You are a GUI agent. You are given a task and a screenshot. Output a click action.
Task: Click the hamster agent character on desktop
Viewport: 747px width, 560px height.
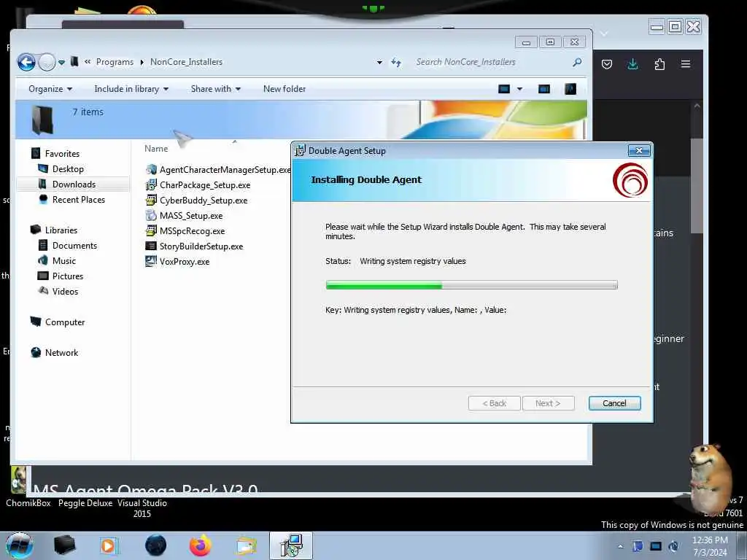pos(709,478)
